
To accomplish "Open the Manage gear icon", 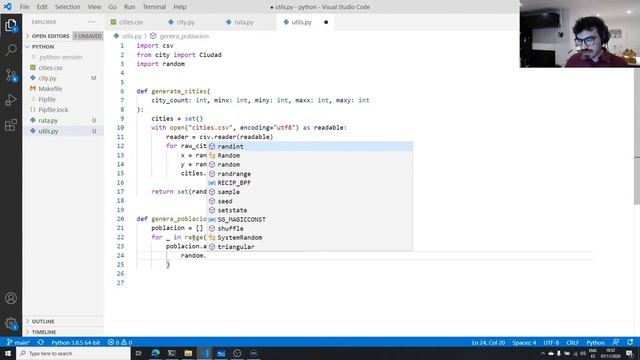I will (x=11, y=324).
